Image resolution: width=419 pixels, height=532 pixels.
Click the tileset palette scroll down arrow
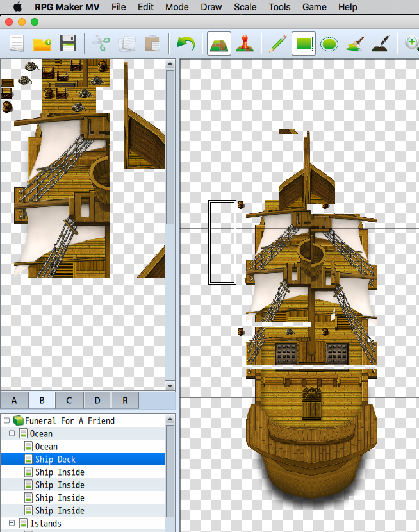[x=170, y=385]
